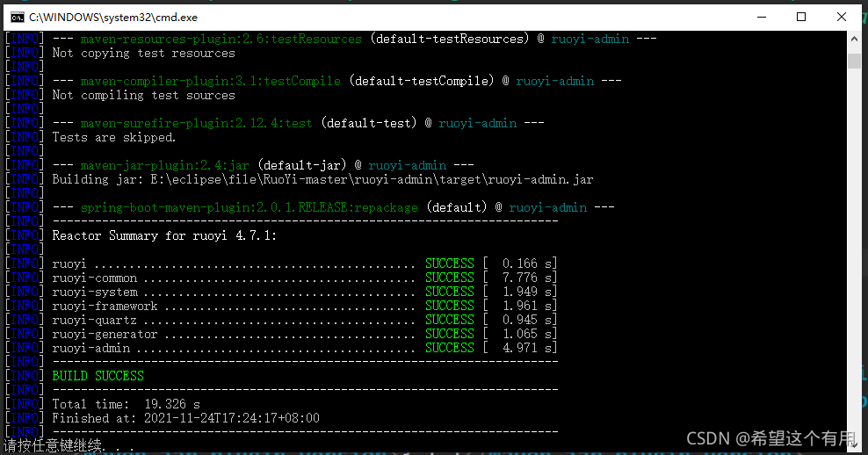Image resolution: width=868 pixels, height=455 pixels.
Task: Click SUCCESS on the ruoyi-framework row
Action: coord(450,306)
